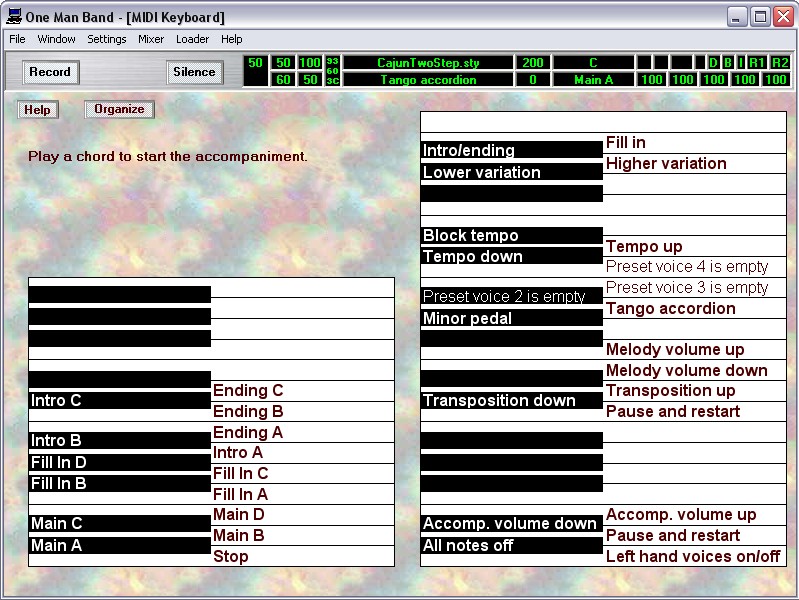Click the Main B key
799x600 pixels.
[303, 536]
